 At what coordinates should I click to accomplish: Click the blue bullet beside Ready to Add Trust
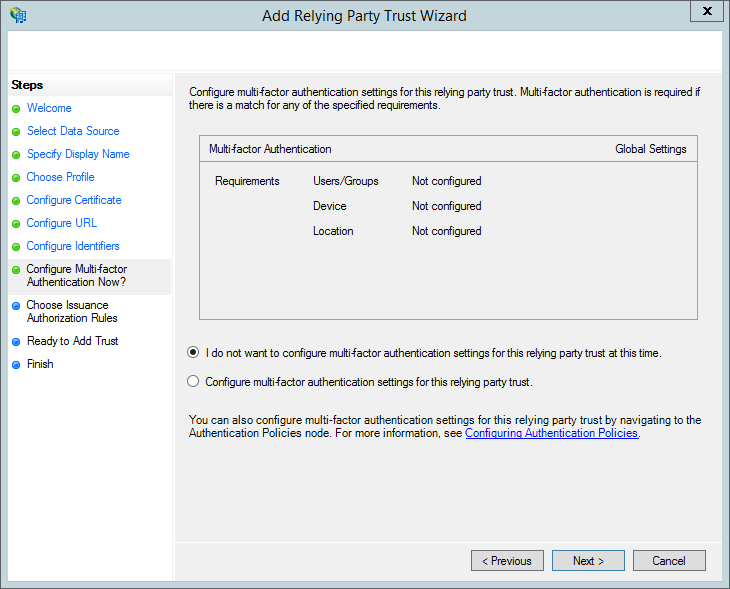pos(16,342)
